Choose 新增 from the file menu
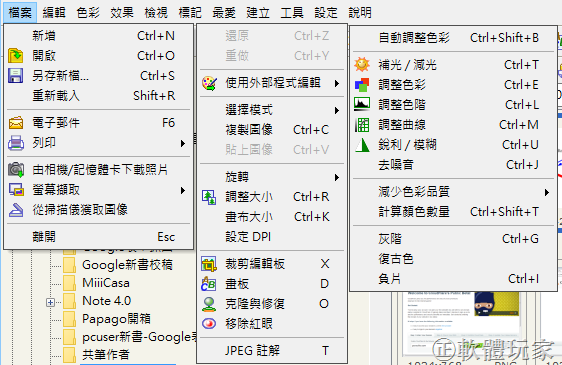 pos(99,36)
